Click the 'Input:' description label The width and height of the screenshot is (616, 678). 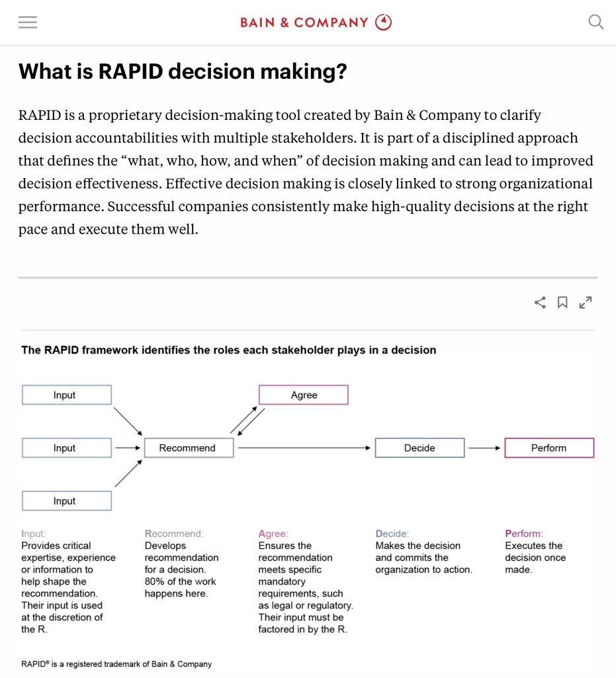(34, 534)
